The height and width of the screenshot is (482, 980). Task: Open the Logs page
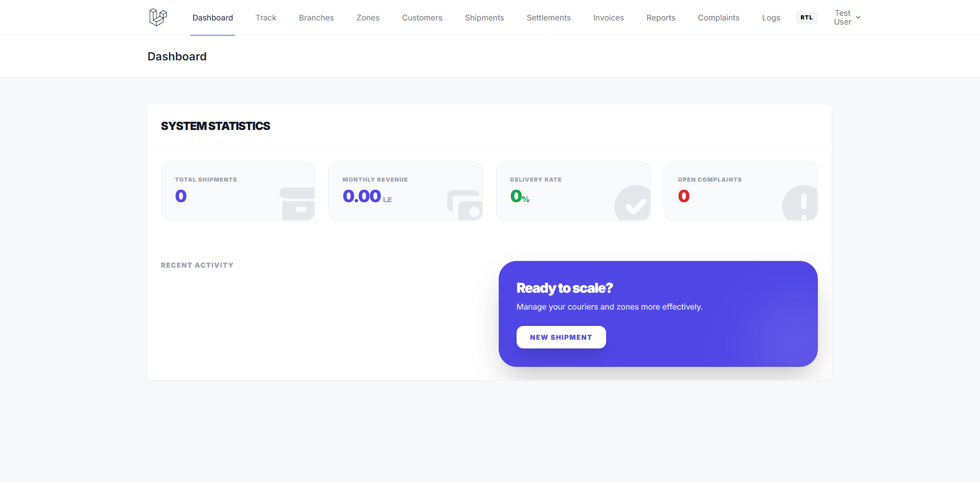771,18
